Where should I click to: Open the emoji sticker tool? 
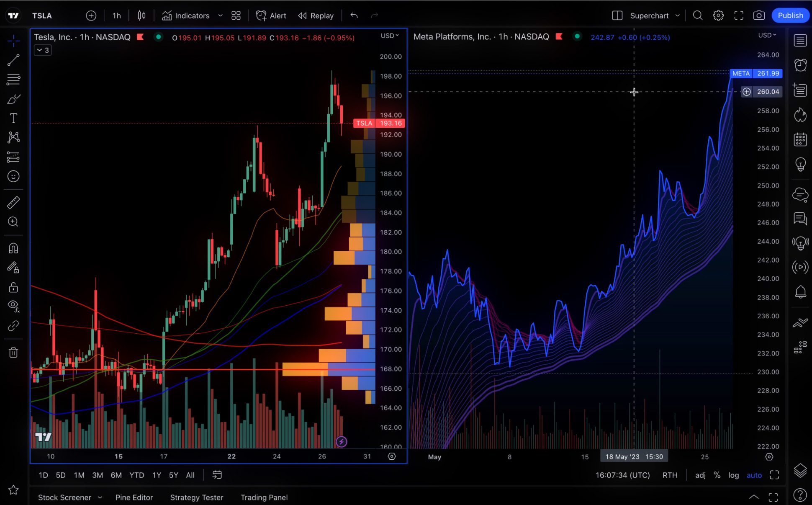pyautogui.click(x=14, y=176)
